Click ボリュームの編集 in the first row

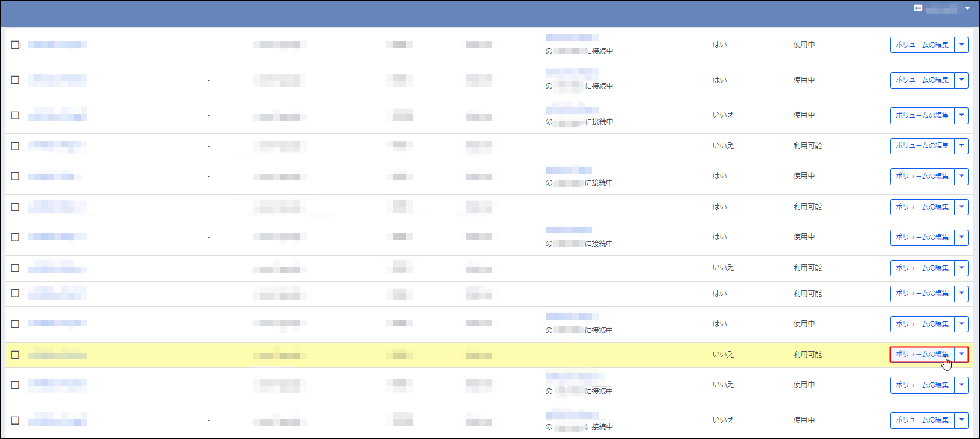click(x=922, y=45)
